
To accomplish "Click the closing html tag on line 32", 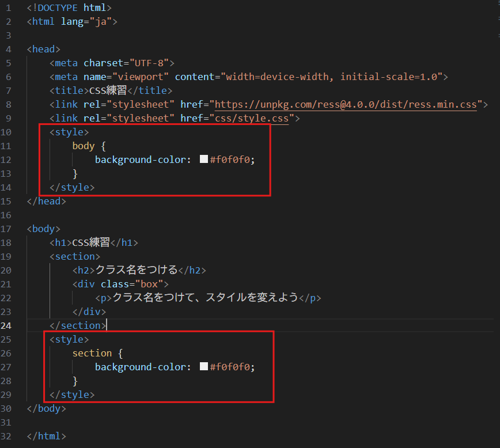I will click(47, 436).
